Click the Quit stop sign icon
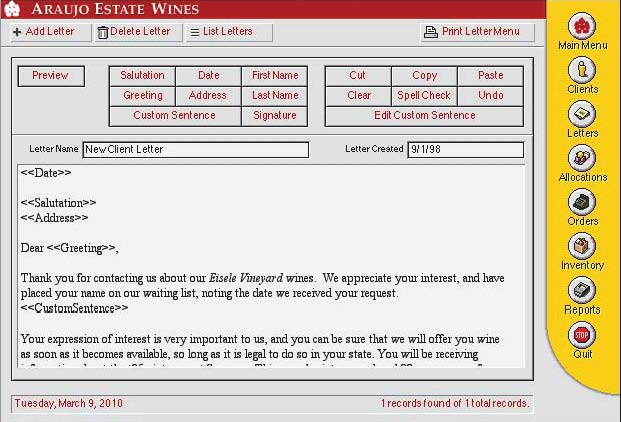Screen dimensions: 621x422 coord(582,335)
